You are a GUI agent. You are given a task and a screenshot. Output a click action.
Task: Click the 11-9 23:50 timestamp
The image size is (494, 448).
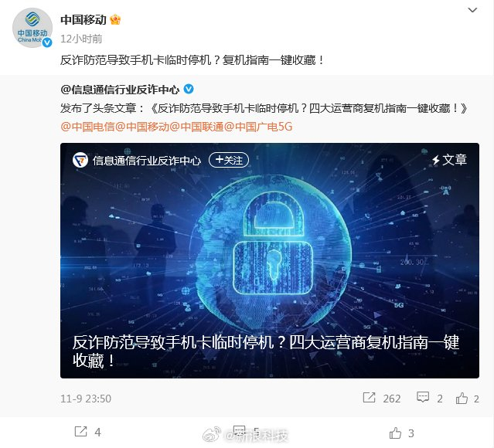(86, 399)
